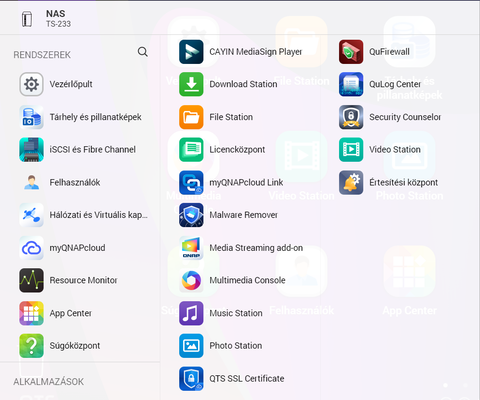Open the Music Station icon

point(191,313)
